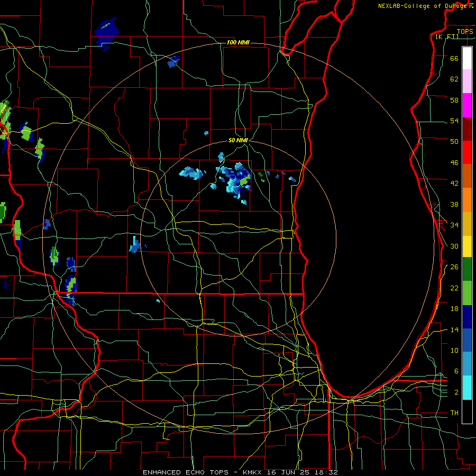The height and width of the screenshot is (476, 476).
Task: Click the yellow swatch in the color bar
Action: tap(467, 246)
